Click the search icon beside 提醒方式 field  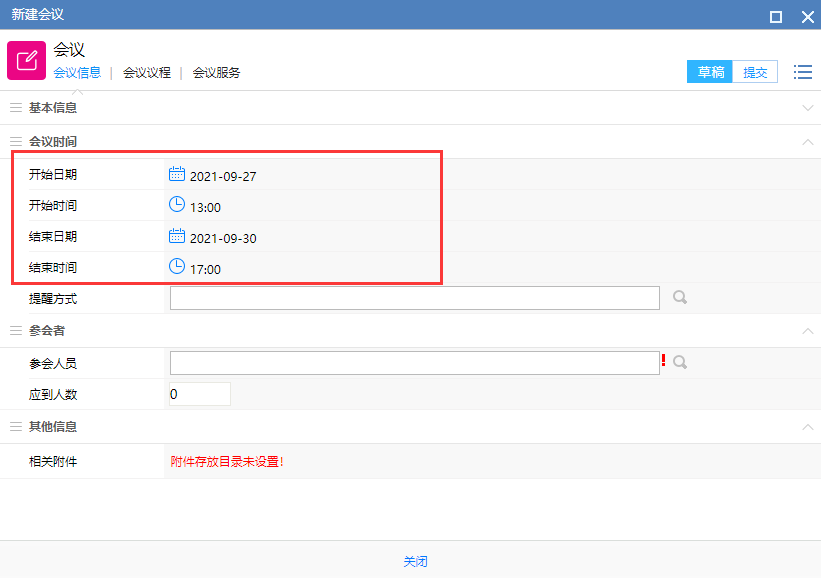coord(680,298)
